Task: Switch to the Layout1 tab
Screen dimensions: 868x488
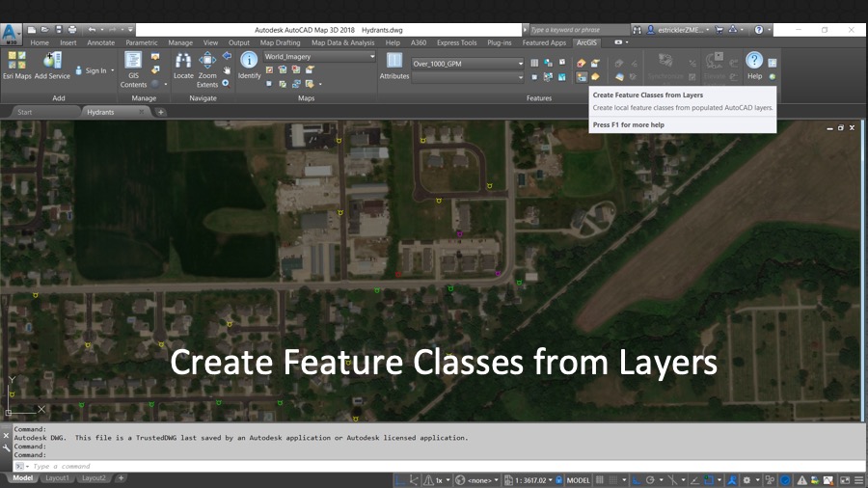Action: pyautogui.click(x=57, y=478)
